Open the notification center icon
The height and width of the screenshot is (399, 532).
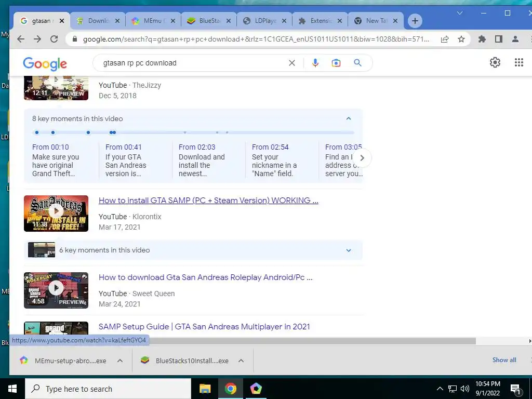(515, 390)
